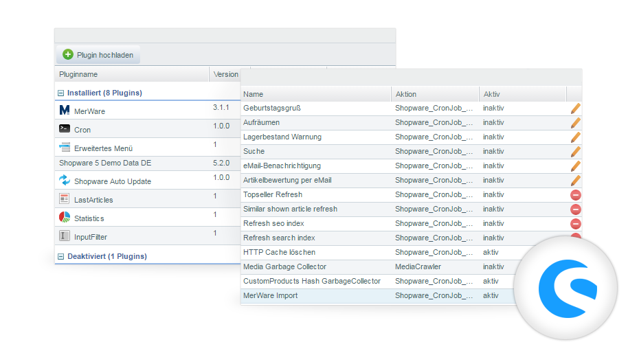Image resolution: width=639 pixels, height=364 pixels.
Task: Sort cron jobs by Aktiv column header
Action: (522, 94)
